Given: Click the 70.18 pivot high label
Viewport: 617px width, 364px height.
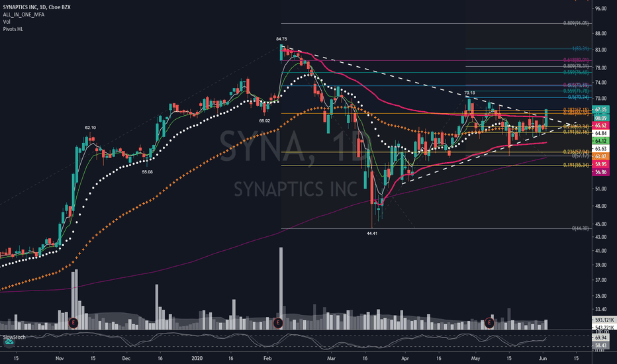Looking at the screenshot, I should [469, 93].
